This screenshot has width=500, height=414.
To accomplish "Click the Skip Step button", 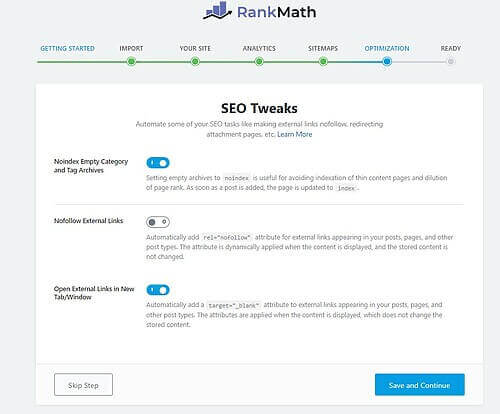I will point(83,385).
